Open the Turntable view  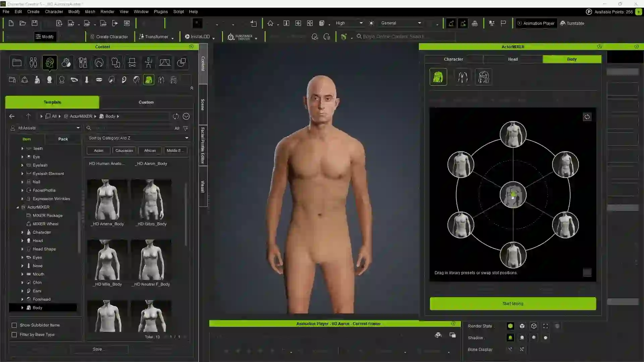tap(572, 23)
